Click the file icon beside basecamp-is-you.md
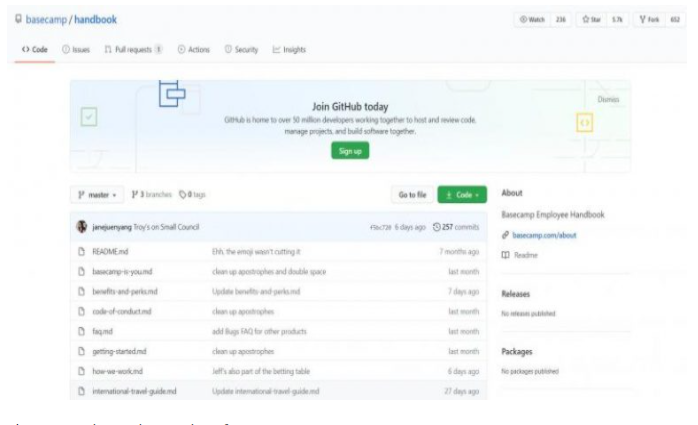This screenshot has width=698, height=425. 81,271
